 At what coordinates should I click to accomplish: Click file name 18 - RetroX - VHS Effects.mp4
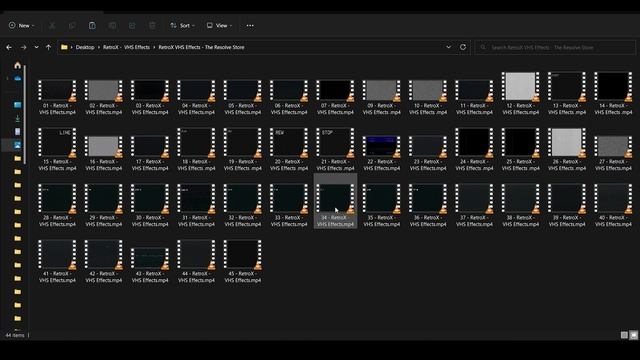pos(196,165)
